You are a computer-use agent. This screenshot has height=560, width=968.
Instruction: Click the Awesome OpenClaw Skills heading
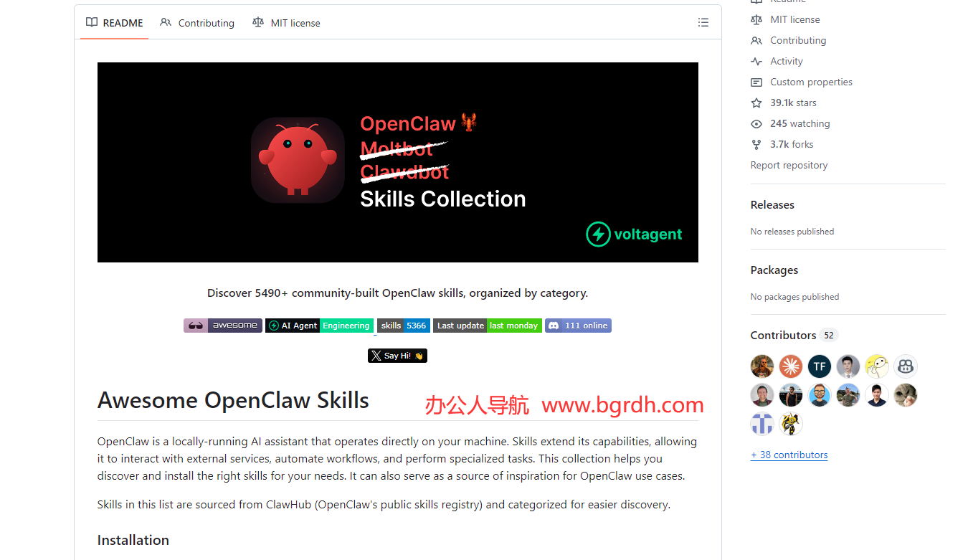(x=233, y=400)
